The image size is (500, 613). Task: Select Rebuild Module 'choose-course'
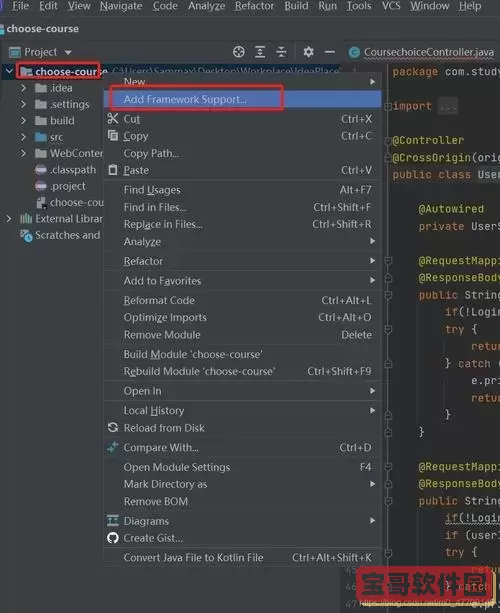pos(242,371)
